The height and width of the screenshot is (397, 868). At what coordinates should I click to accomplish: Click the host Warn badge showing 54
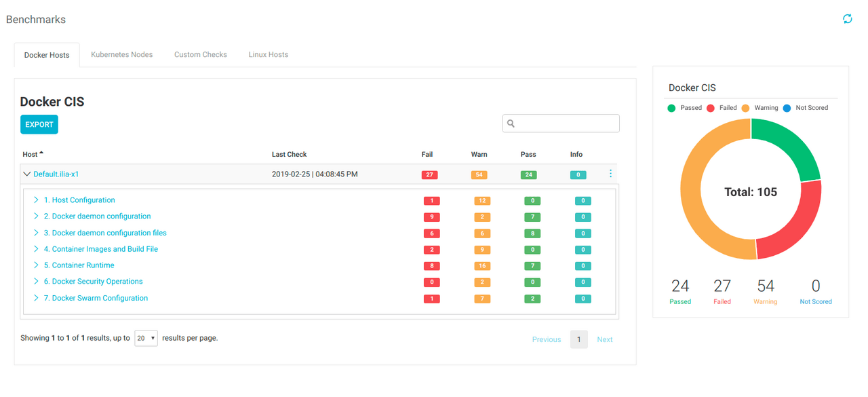(x=479, y=175)
